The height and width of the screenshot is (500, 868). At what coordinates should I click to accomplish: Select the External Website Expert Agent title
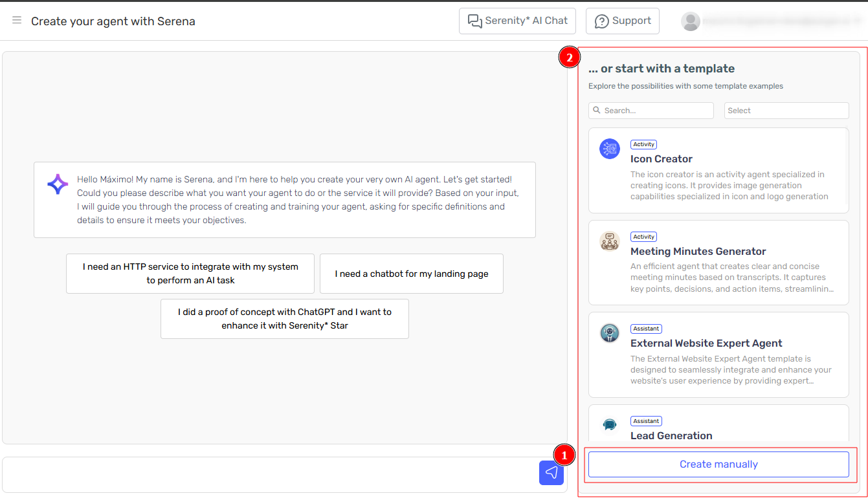coord(706,343)
